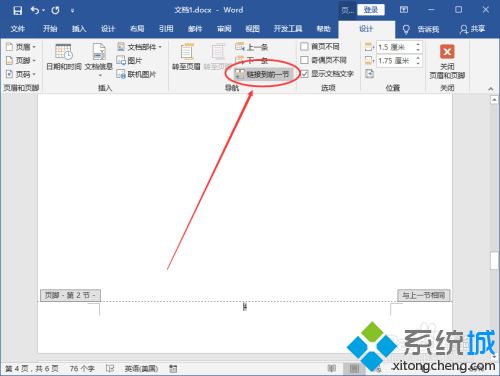Click the 登录 sign-in button
The width and height of the screenshot is (500, 376).
click(x=371, y=10)
